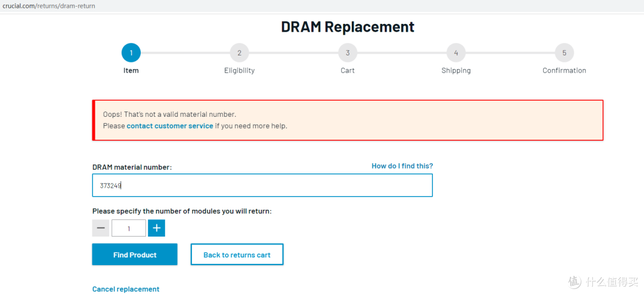Click the step 5 Confirmation circle
Screen dimensions: 644x295
point(564,52)
